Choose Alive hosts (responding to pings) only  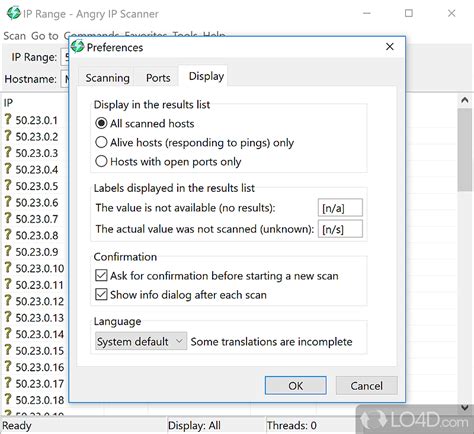(x=101, y=142)
